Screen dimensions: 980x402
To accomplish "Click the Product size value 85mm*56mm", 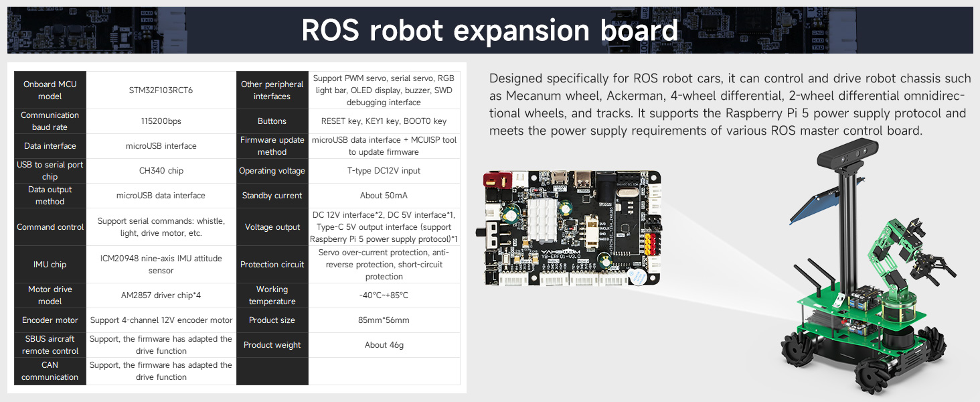I will click(384, 320).
